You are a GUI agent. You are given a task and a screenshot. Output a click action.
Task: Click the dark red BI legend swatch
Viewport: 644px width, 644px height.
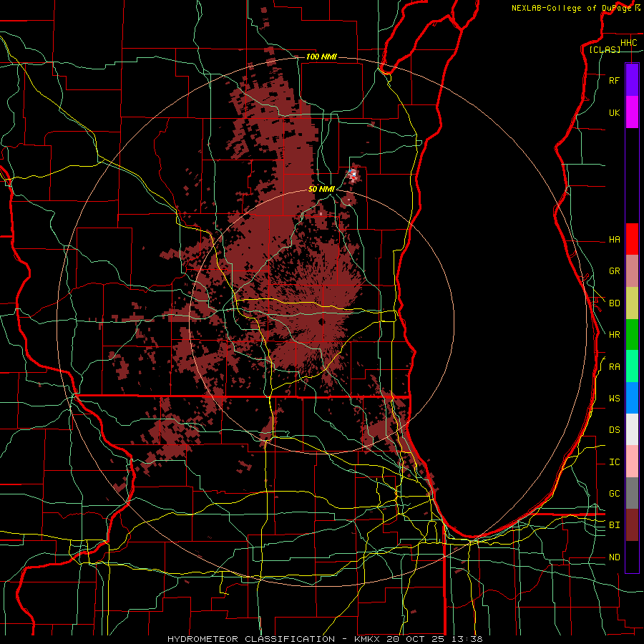632,525
